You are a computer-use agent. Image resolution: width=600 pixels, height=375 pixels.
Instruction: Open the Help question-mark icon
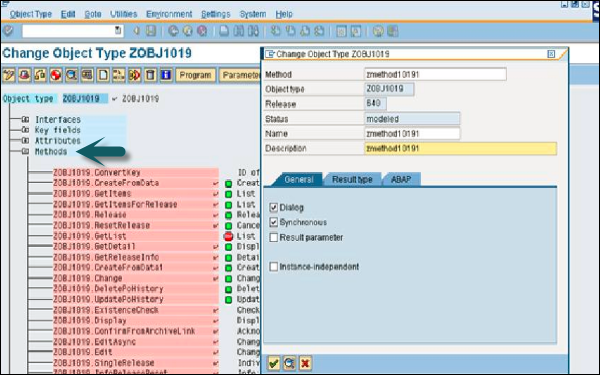click(x=378, y=31)
